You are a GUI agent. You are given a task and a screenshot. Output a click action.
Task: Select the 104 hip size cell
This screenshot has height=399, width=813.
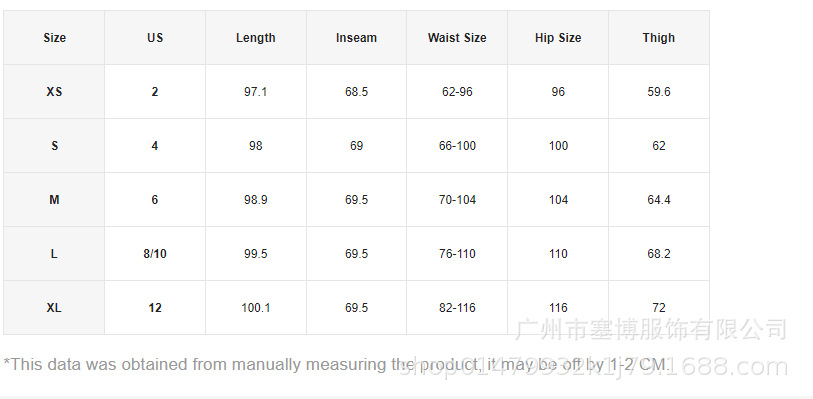tap(558, 200)
